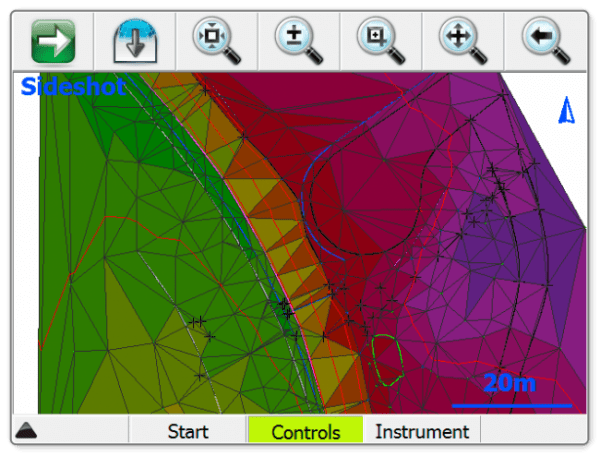Open the Start tab
Image resolution: width=600 pixels, height=456 pixels.
tap(188, 432)
